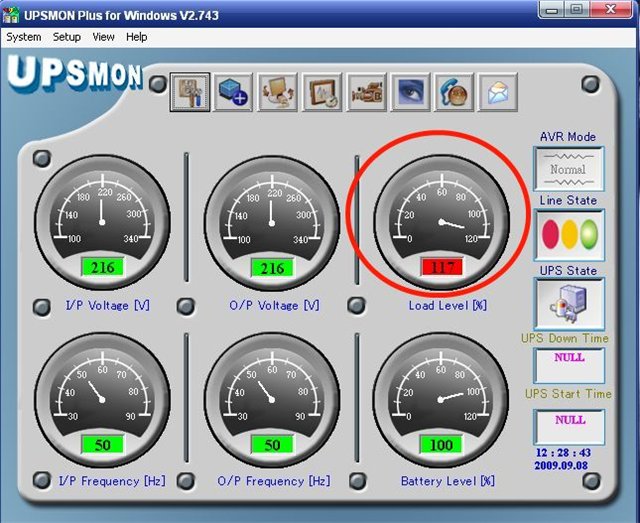Click the Load Level [%] label
This screenshot has width=640, height=523.
point(448,305)
